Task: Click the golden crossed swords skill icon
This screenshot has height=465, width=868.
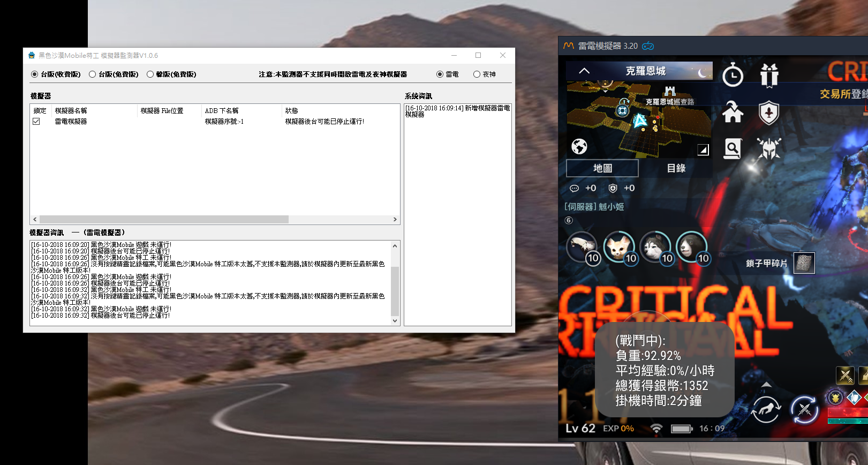Action: tap(846, 376)
